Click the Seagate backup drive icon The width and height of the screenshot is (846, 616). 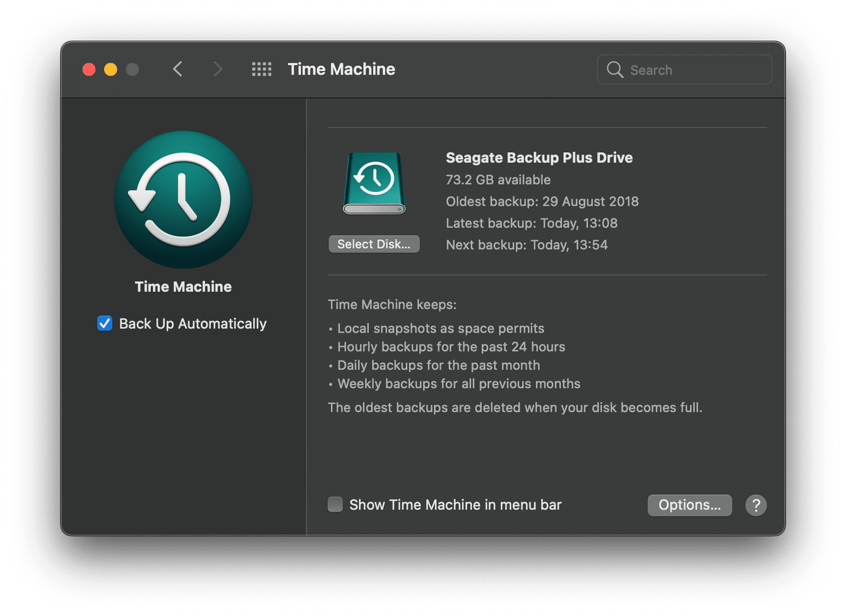pyautogui.click(x=374, y=183)
